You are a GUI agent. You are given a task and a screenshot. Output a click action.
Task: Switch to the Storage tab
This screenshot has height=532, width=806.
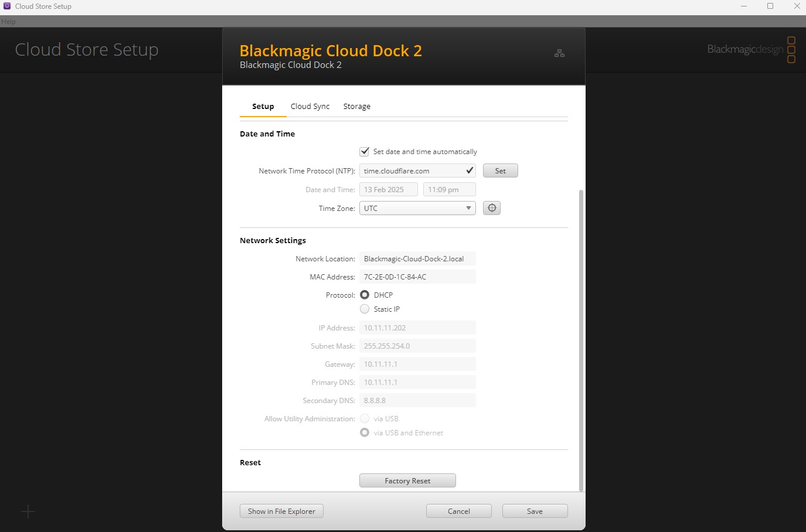click(357, 106)
